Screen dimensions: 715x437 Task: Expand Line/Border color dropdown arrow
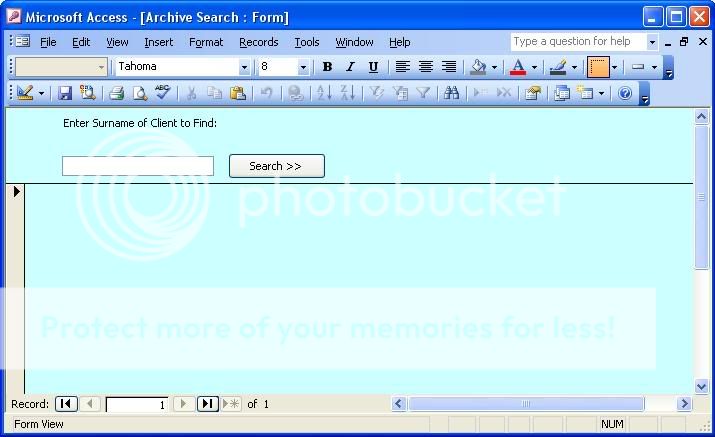click(574, 68)
